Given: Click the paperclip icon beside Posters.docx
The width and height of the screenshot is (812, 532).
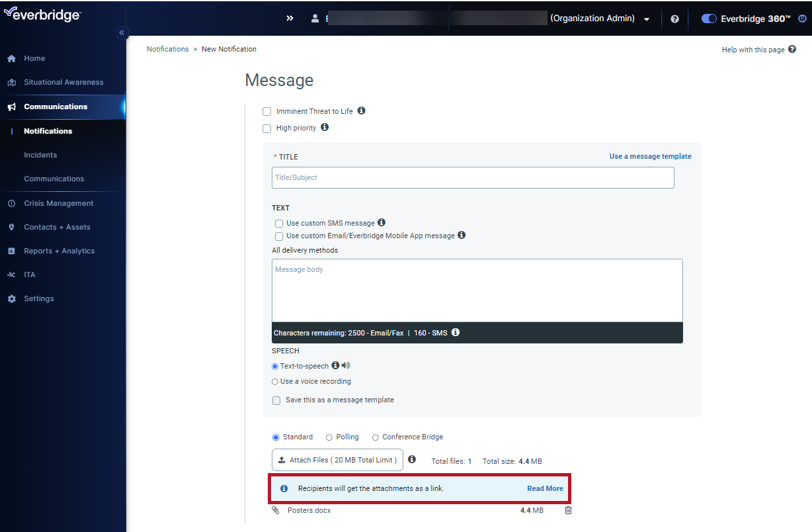Looking at the screenshot, I should (x=276, y=510).
